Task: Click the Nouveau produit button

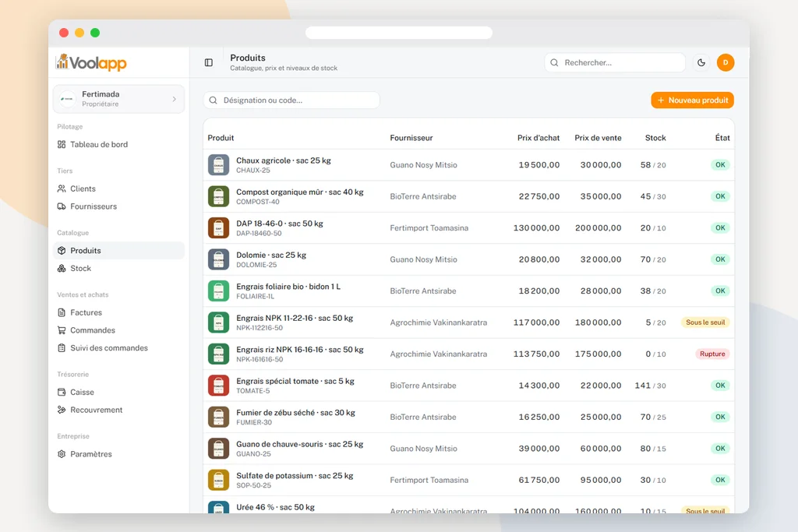Action: (692, 100)
